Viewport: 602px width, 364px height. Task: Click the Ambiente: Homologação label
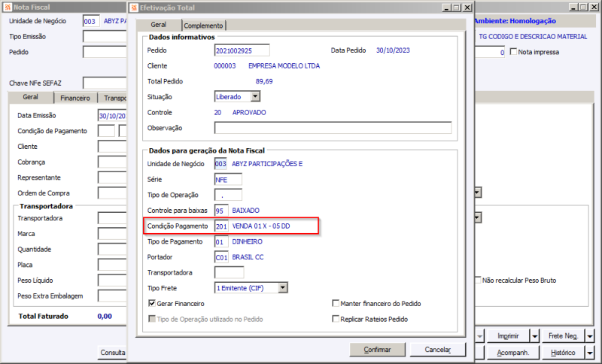coord(515,21)
